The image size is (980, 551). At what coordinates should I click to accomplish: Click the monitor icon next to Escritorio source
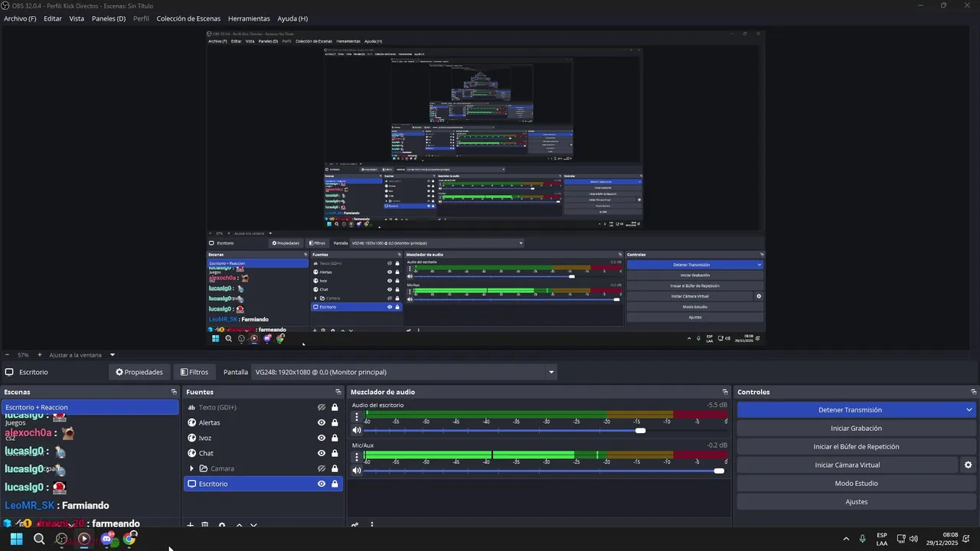(x=192, y=484)
